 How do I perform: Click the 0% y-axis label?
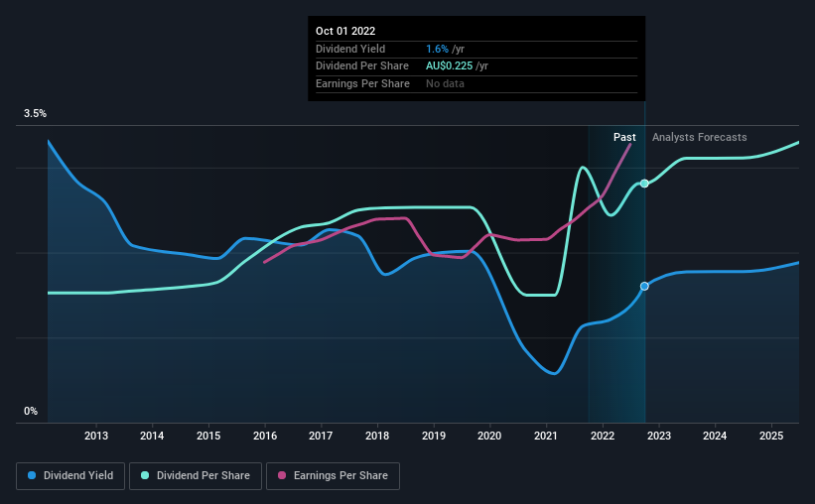(x=31, y=411)
